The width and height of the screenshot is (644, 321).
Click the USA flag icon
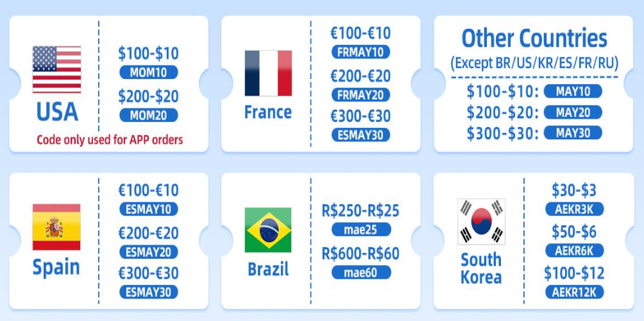(56, 69)
